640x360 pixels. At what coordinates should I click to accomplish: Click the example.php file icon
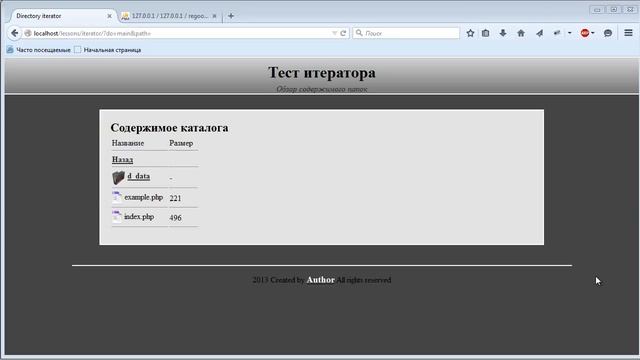pos(117,197)
